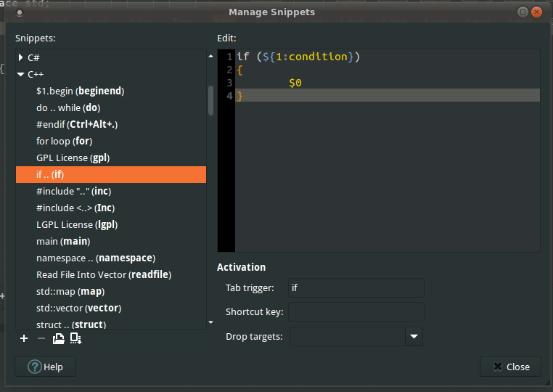Screen dimensions: 553x392
Task: Place cursor on the $0 line in editor
Action: [x=388, y=83]
